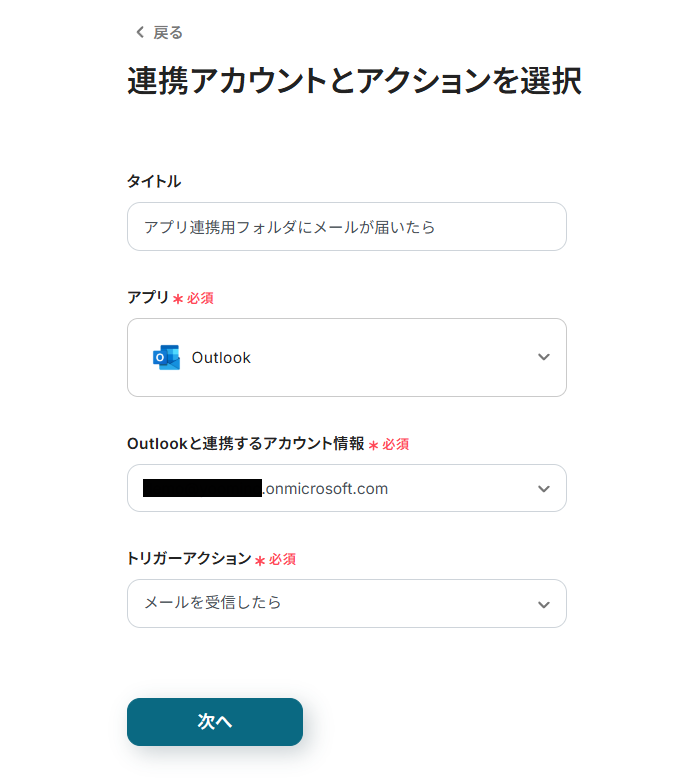Screen dimensions: 686x783
Task: Click the タイトル field label
Action: point(154,181)
